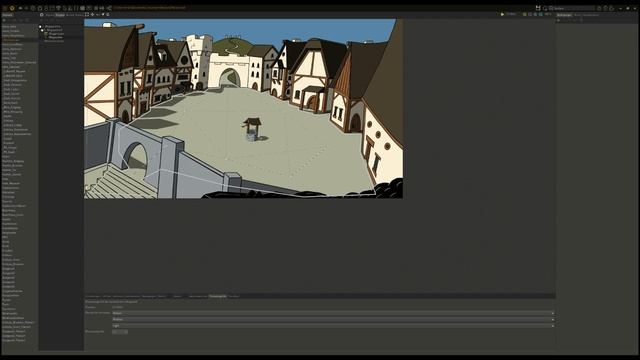Select the highlighted tab in the bottom tab row
This screenshot has height=360, width=640.
tap(218, 296)
